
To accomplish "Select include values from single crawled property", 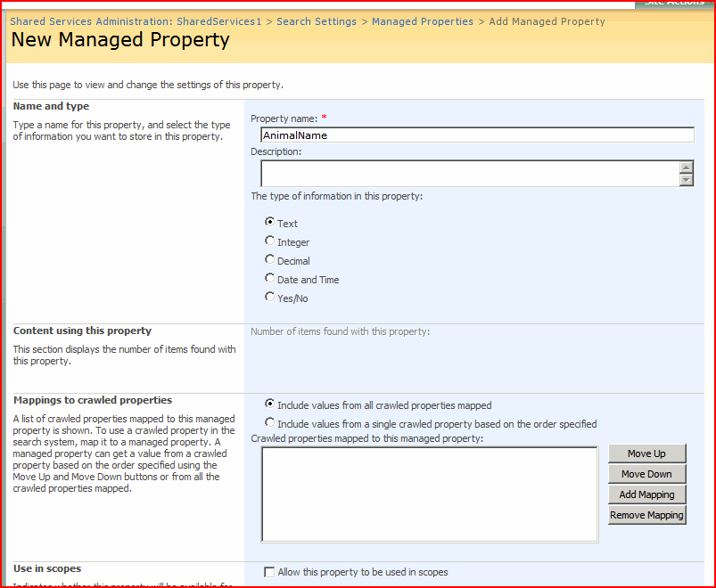I will (x=270, y=423).
